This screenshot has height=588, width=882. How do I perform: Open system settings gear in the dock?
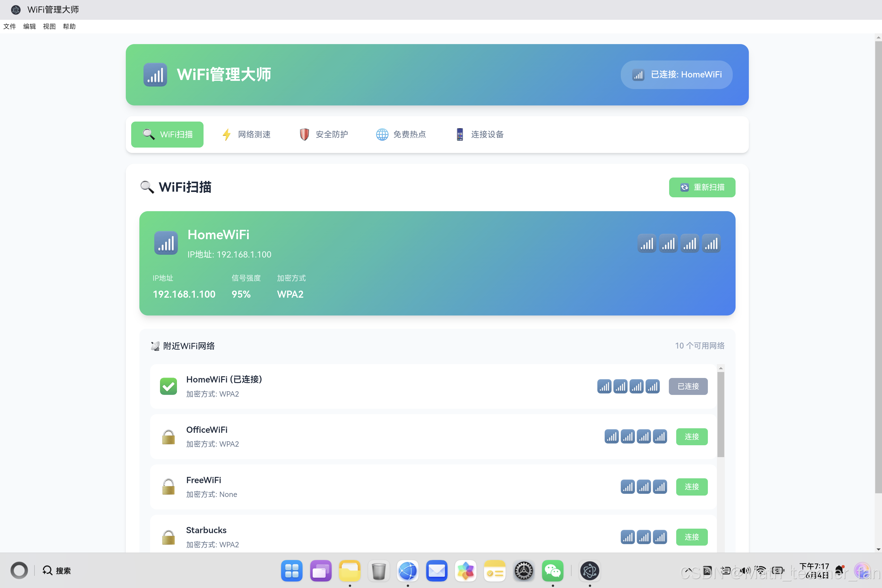[524, 571]
